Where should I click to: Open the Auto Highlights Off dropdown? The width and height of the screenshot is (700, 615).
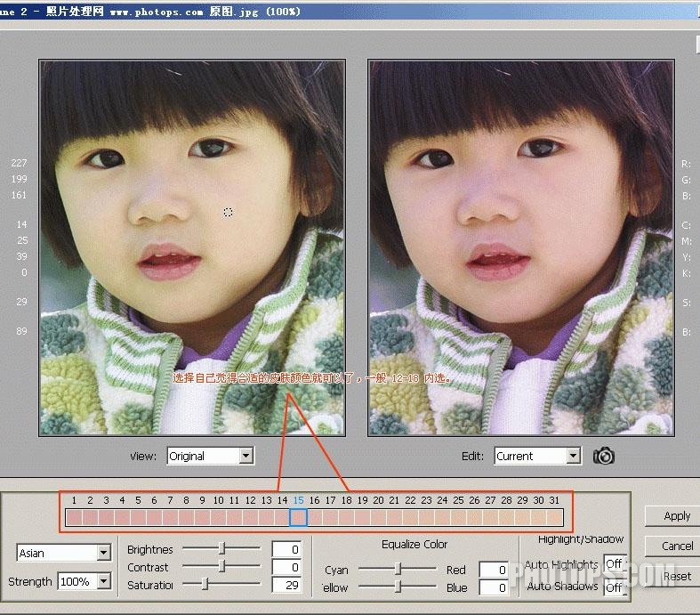pos(616,564)
